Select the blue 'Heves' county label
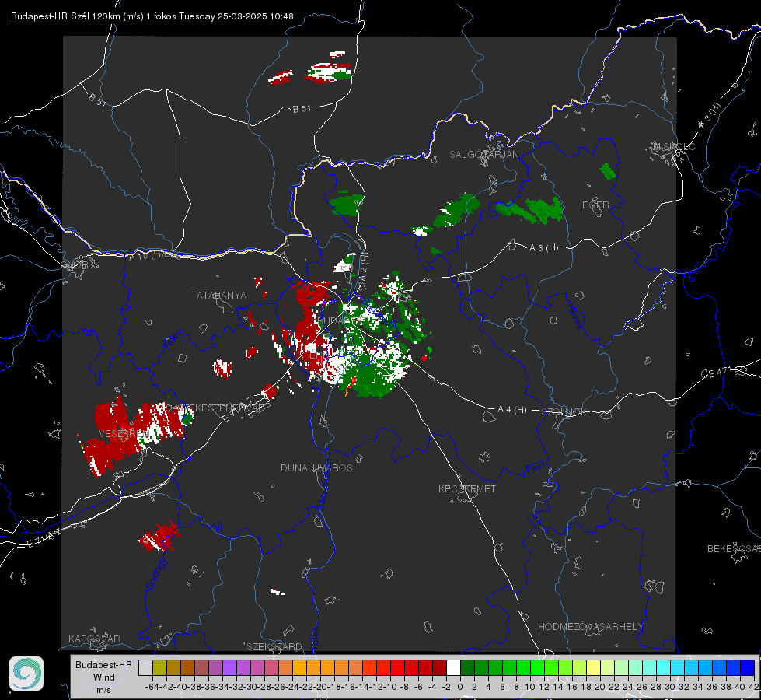Image resolution: width=761 pixels, height=700 pixels. tap(574, 317)
